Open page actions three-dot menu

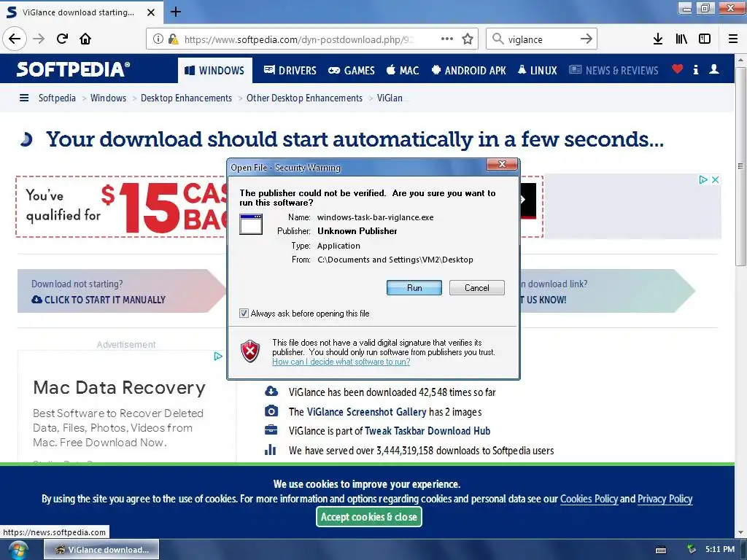pos(447,39)
